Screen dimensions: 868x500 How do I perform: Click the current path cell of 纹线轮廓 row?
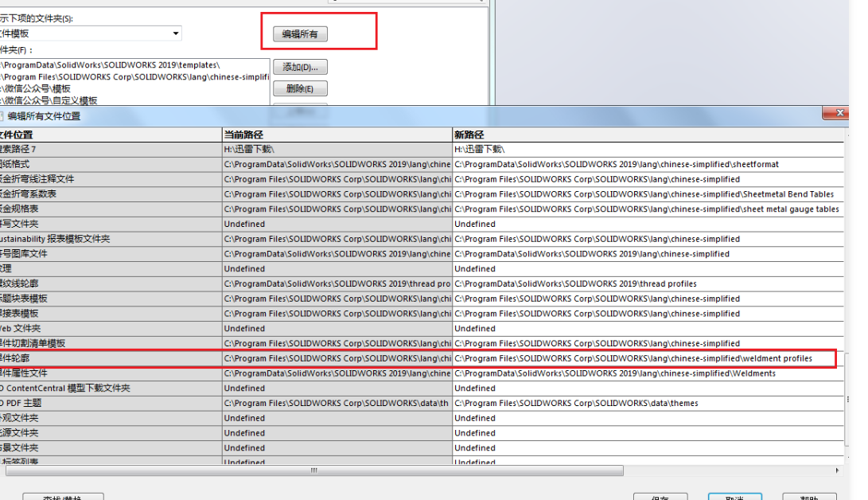pyautogui.click(x=337, y=284)
